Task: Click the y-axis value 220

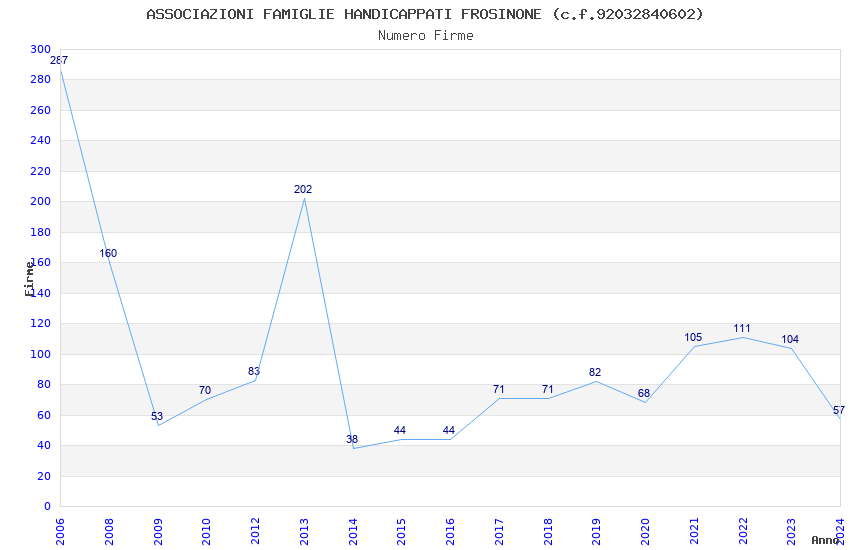Action: coord(41,171)
